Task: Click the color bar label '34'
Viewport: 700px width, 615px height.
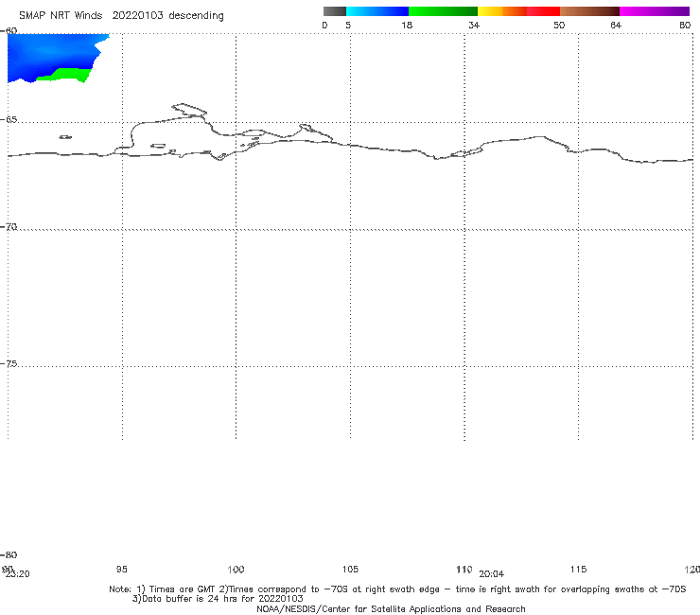Action: 474,25
